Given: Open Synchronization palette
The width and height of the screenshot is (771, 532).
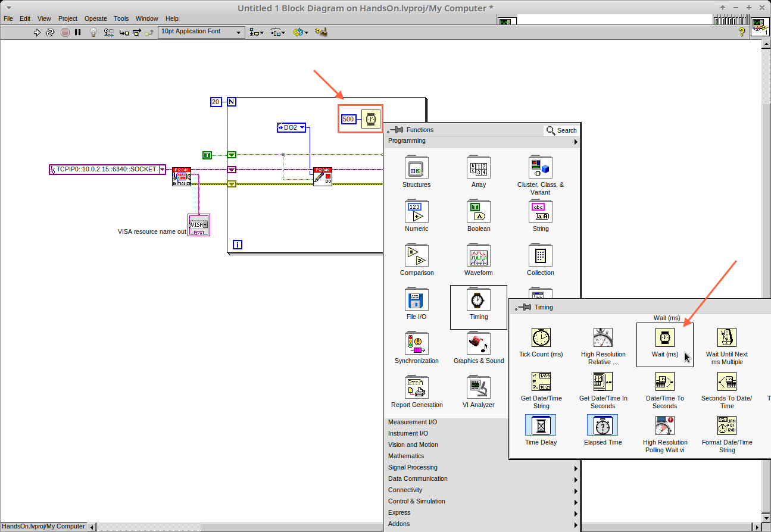Looking at the screenshot, I should point(416,348).
